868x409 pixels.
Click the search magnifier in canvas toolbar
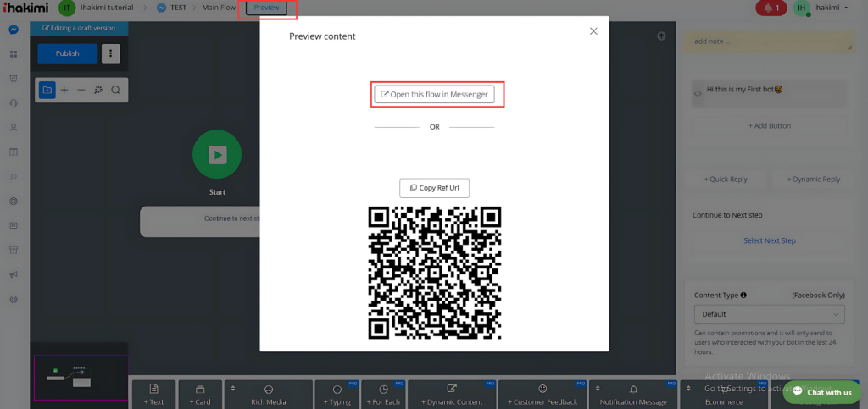tap(115, 90)
